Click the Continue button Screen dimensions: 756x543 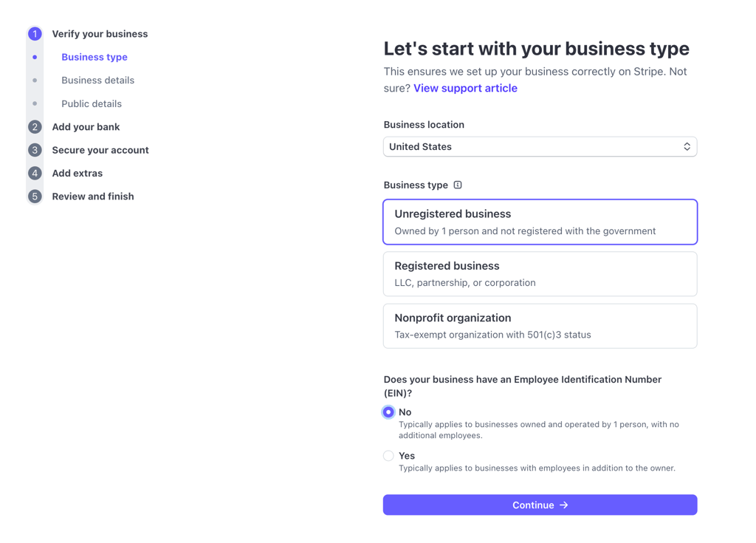click(540, 505)
